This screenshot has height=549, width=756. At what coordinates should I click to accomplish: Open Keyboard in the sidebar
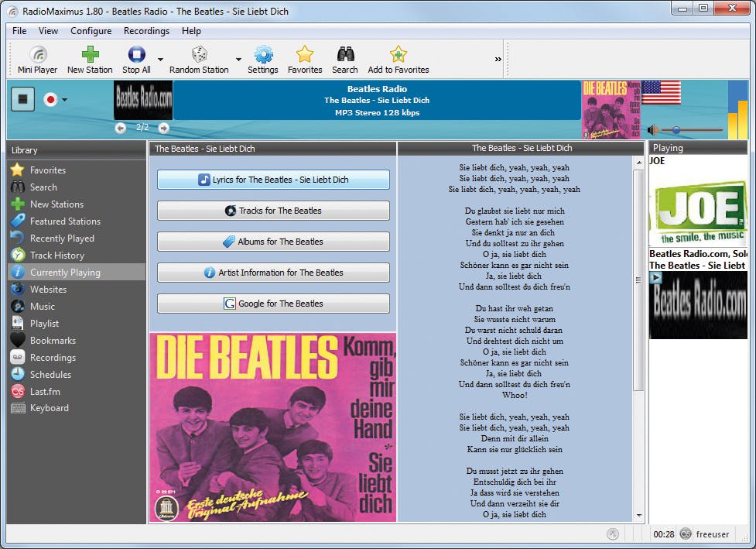pos(76,408)
